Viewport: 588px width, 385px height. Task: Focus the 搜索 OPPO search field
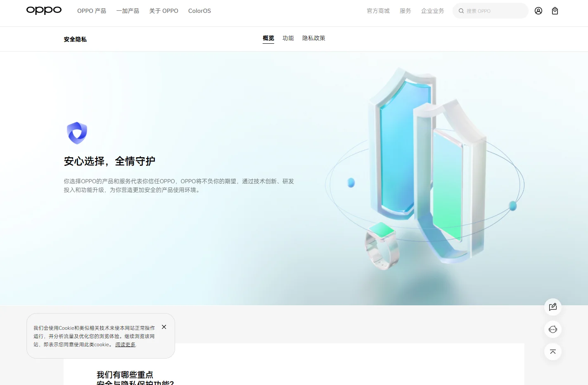tap(491, 11)
